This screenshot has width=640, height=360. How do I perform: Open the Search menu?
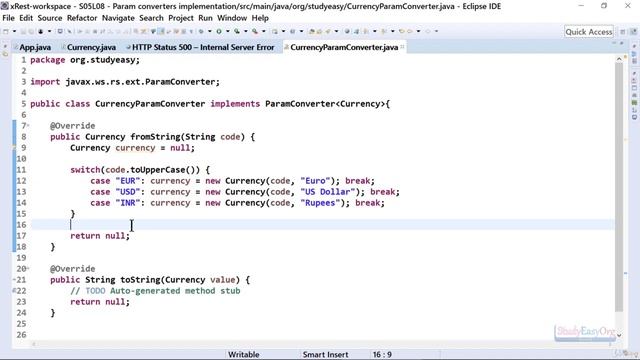point(151,18)
